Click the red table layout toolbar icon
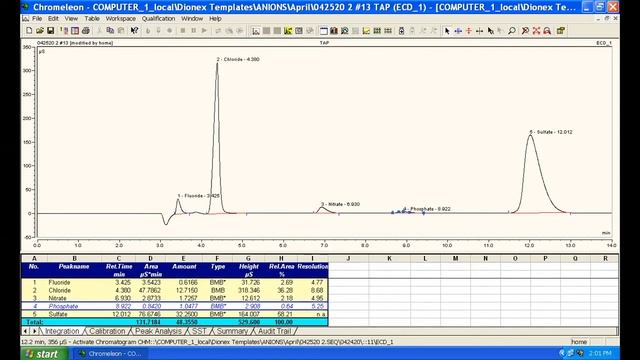The image size is (640, 360). (75, 31)
